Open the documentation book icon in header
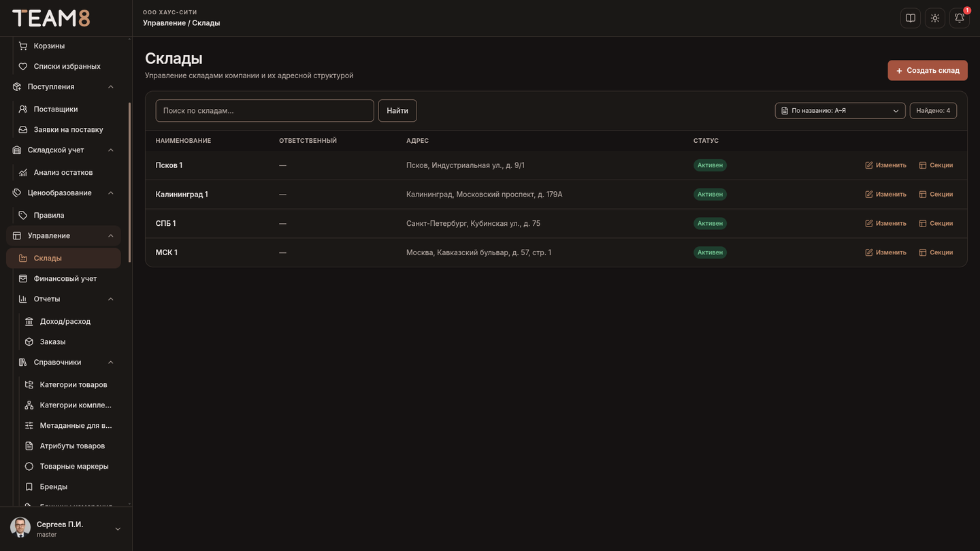980x551 pixels. (x=911, y=18)
